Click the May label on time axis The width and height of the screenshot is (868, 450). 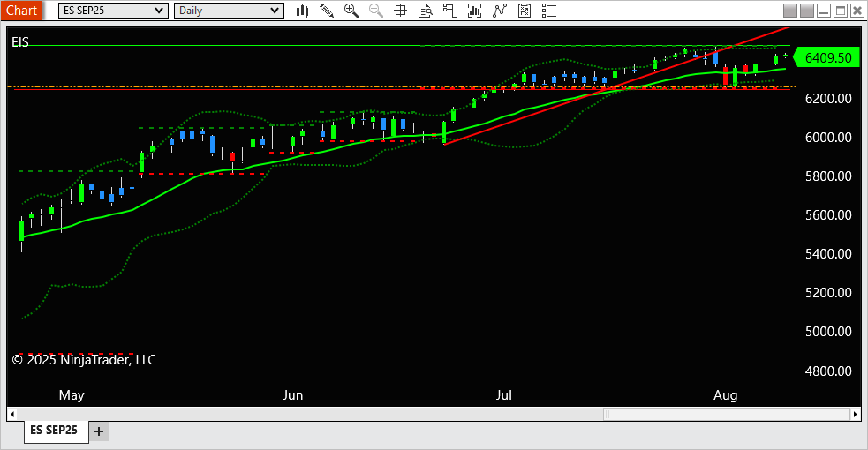point(72,395)
